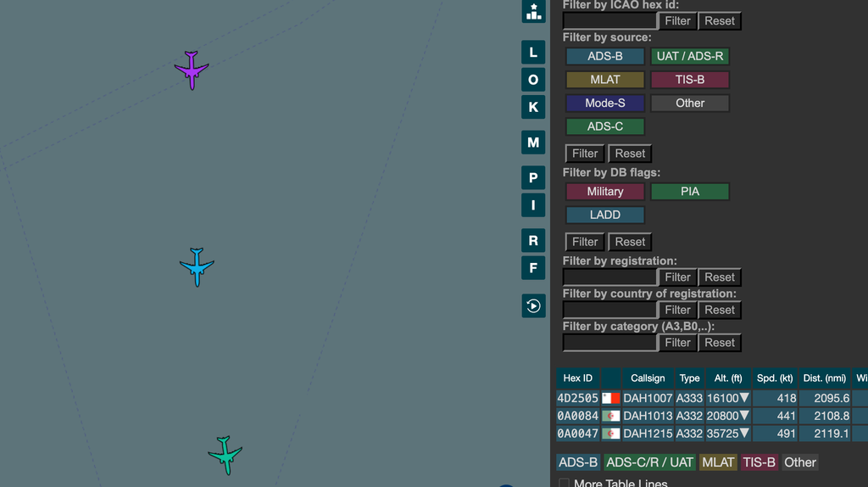Select TIS-B source filter

[690, 80]
